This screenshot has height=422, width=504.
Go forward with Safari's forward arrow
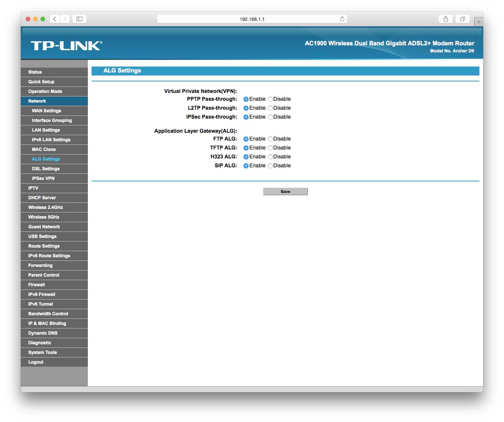(65, 19)
